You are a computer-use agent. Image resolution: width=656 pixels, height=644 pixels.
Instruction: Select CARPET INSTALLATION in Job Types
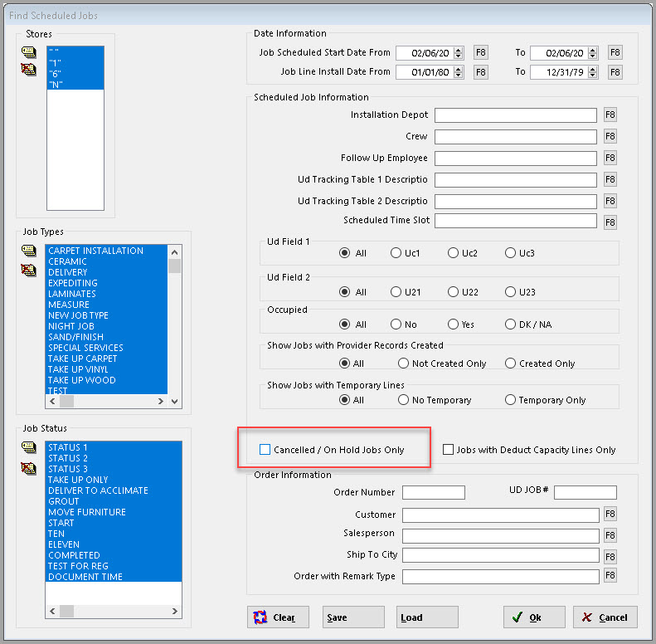106,251
